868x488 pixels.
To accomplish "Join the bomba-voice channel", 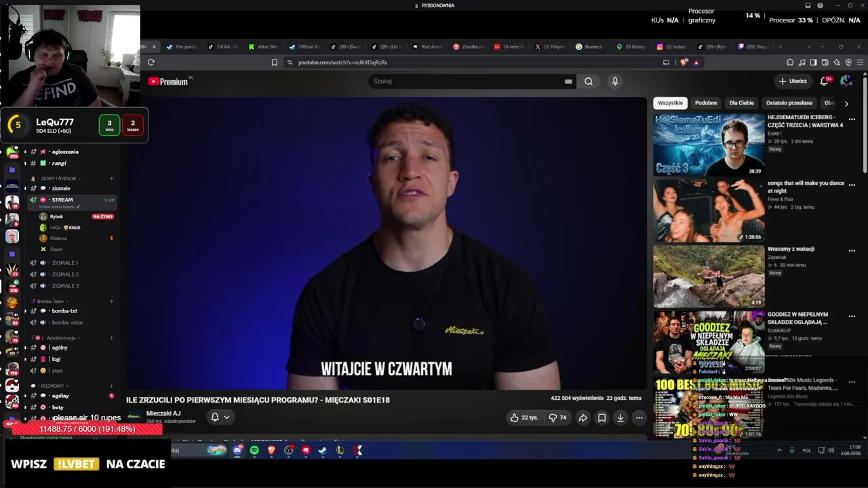I will coord(67,323).
